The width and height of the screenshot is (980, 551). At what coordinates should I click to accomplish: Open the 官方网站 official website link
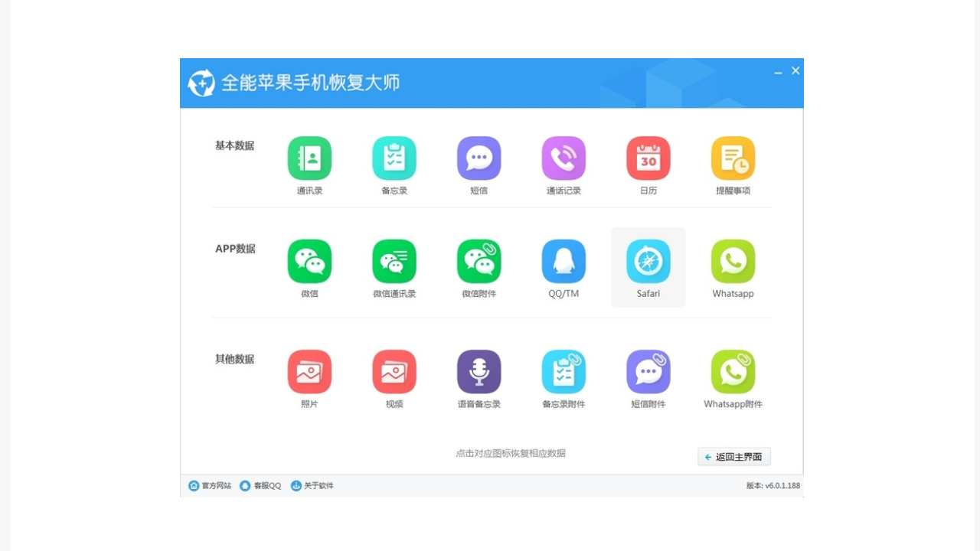(x=210, y=486)
